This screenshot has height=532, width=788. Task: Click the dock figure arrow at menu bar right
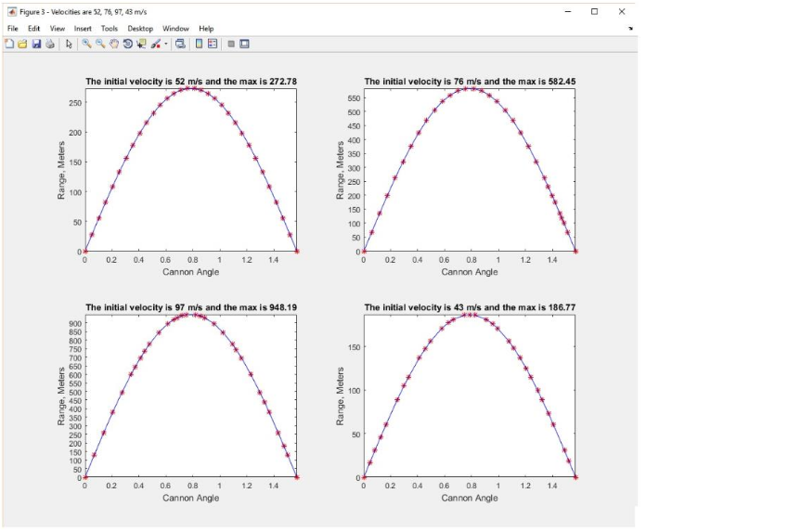631,29
